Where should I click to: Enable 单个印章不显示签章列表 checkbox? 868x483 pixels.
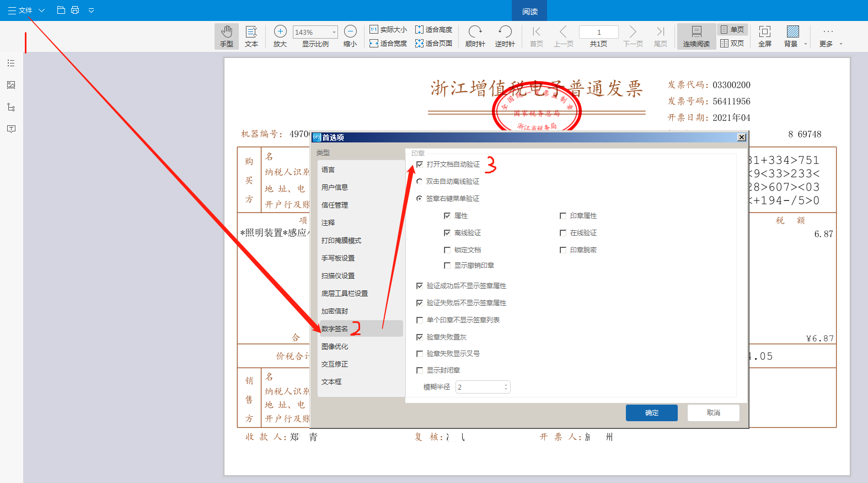point(420,320)
